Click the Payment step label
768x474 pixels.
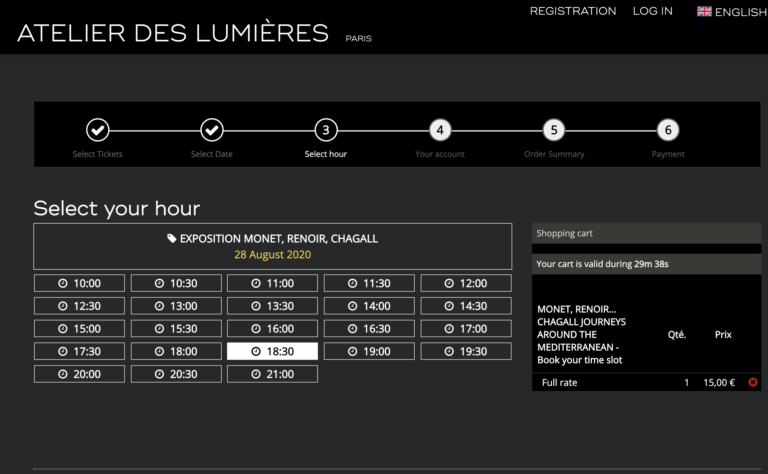668,154
